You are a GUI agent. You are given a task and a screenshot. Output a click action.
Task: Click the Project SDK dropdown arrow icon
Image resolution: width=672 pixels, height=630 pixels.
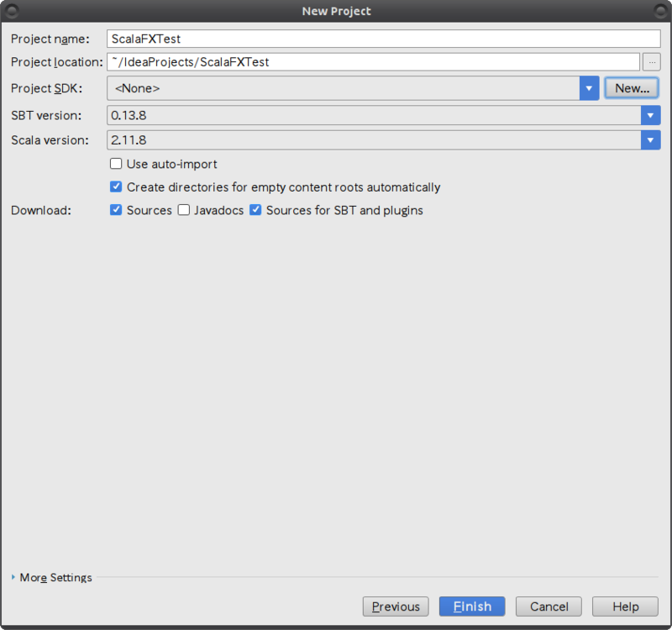coord(590,87)
